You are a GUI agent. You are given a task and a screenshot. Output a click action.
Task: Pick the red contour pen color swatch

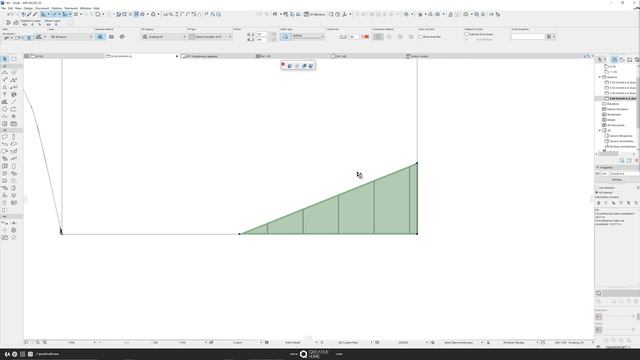click(366, 37)
